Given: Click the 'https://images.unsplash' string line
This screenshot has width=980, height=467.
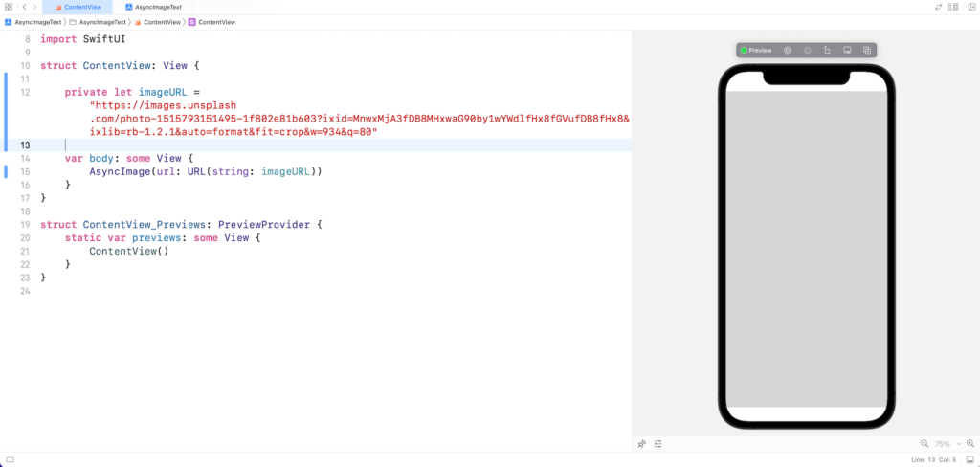Looking at the screenshot, I should tap(163, 105).
